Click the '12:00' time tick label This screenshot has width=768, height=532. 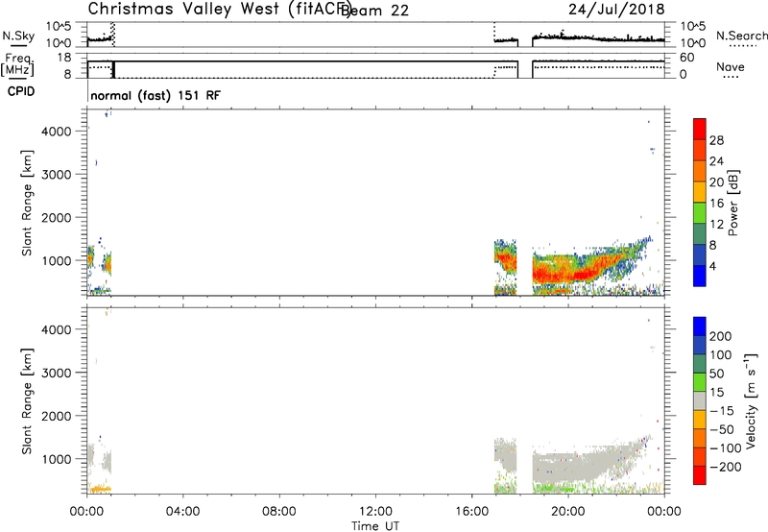tap(375, 512)
